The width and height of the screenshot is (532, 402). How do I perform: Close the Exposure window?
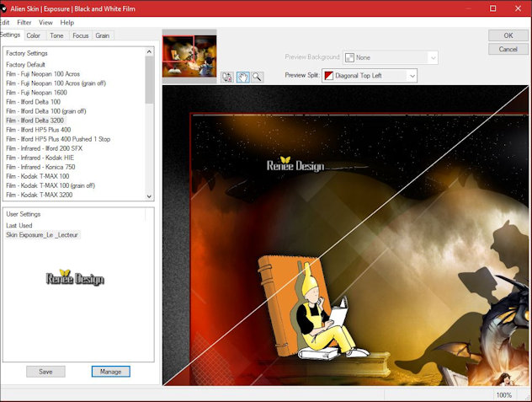pos(518,8)
